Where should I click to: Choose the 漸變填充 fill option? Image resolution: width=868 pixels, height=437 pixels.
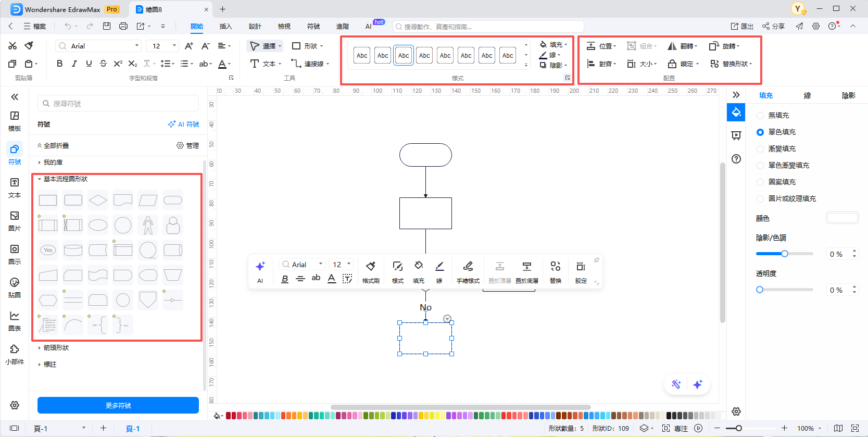[760, 148]
